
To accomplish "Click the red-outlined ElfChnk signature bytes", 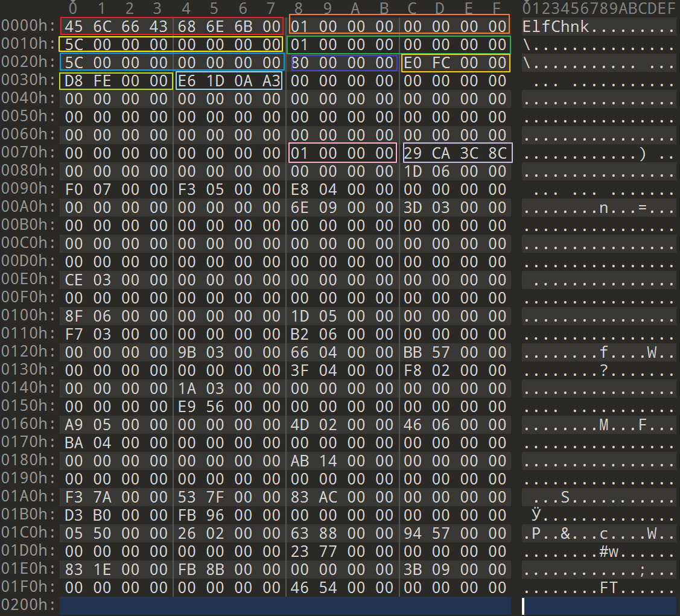I will 171,26.
